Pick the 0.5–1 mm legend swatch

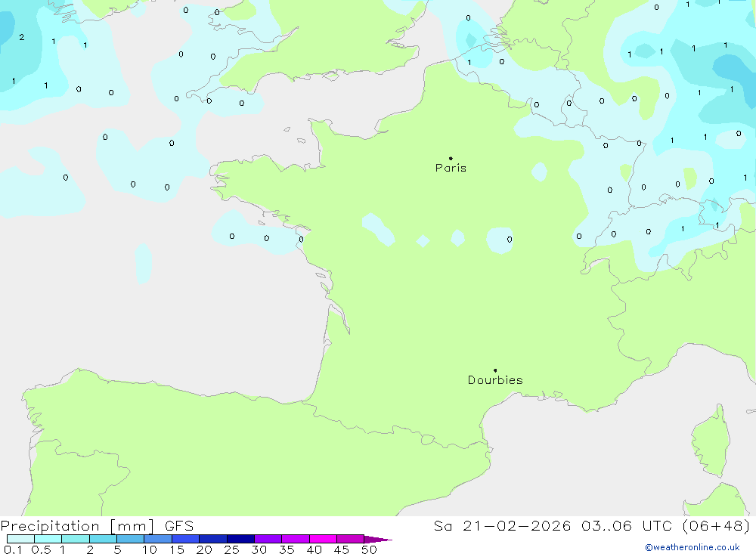(x=48, y=539)
